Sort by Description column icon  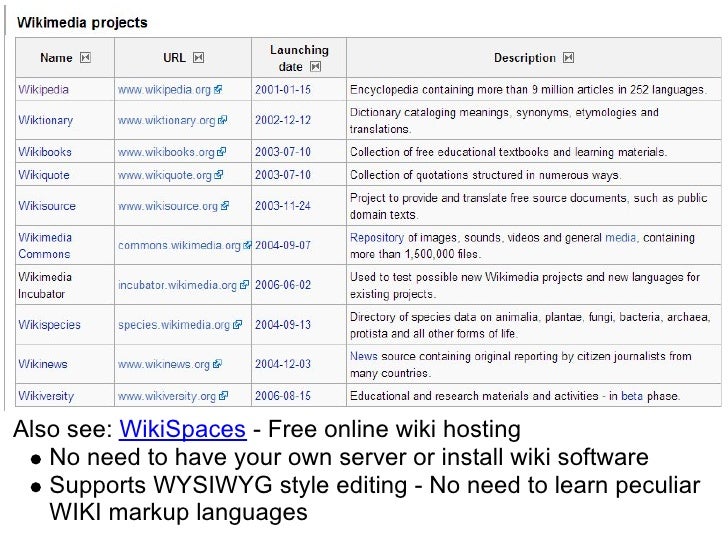pos(568,58)
